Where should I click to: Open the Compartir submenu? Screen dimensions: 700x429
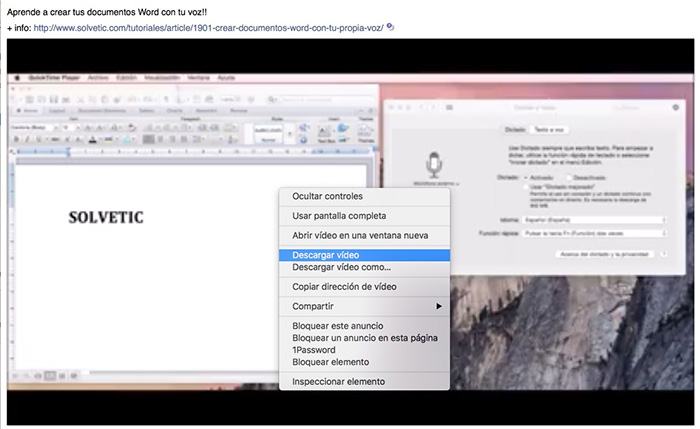(364, 306)
